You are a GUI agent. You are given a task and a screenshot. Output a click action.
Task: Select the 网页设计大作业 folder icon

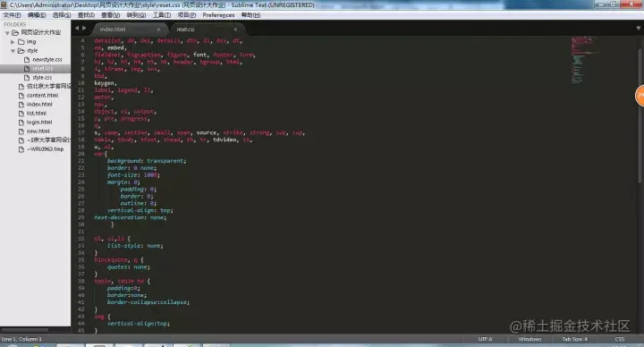pos(15,32)
